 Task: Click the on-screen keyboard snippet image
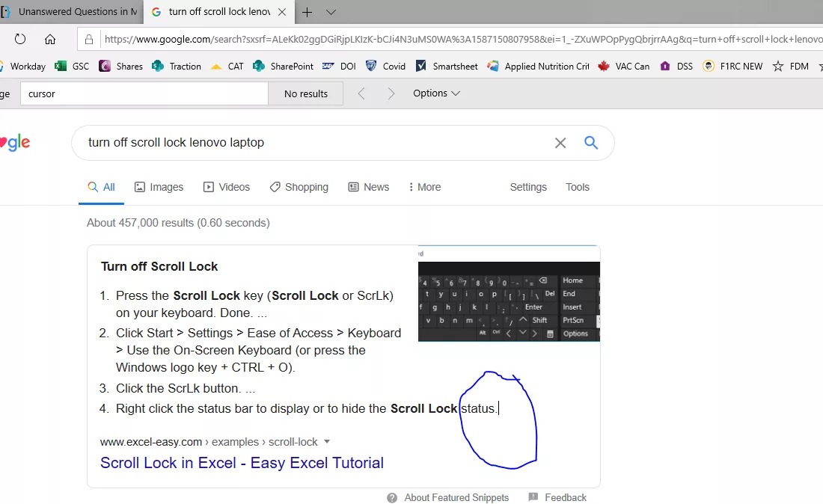click(x=509, y=294)
